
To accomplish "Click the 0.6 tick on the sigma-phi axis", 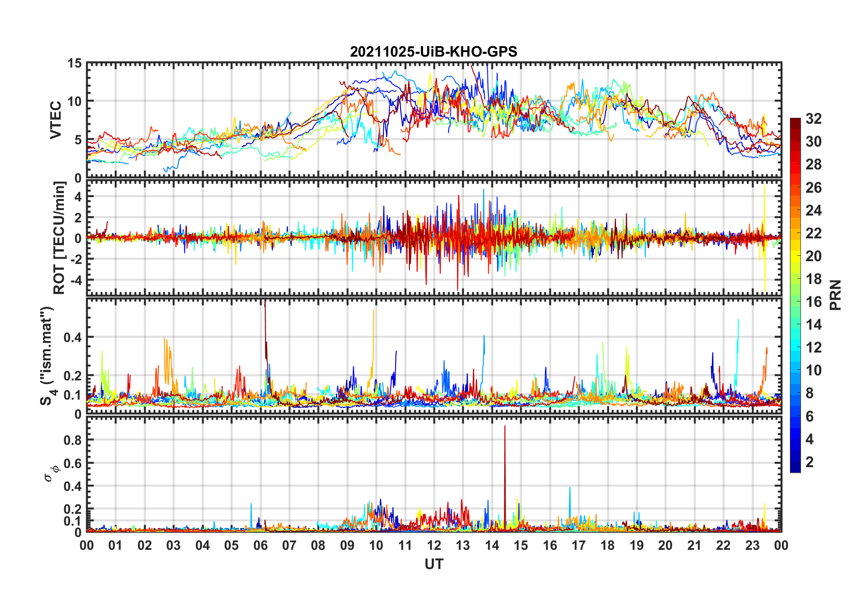I will tap(73, 463).
